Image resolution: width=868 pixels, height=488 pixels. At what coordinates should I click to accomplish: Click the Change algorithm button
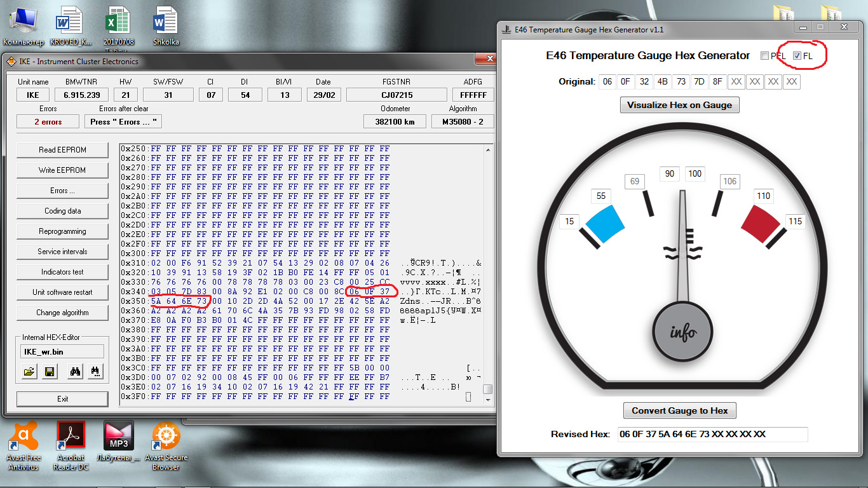coord(62,313)
